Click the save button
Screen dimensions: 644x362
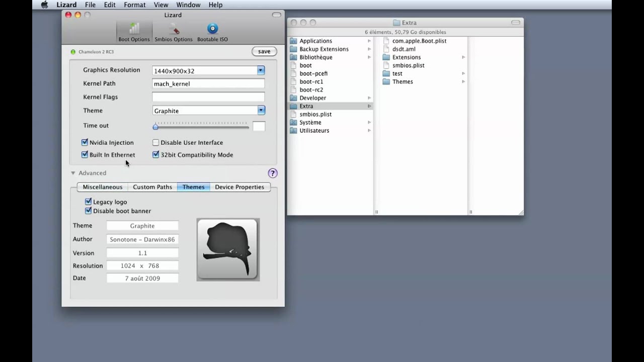click(264, 51)
